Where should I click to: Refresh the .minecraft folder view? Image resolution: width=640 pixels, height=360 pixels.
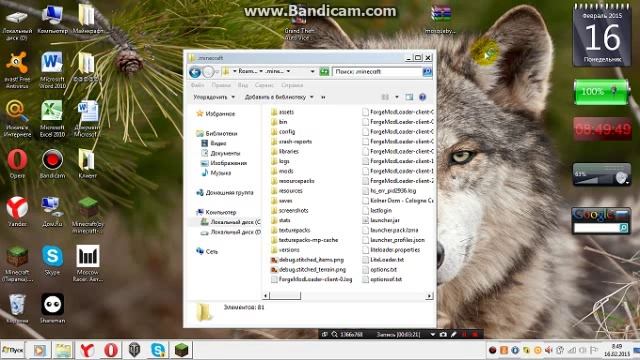click(324, 72)
